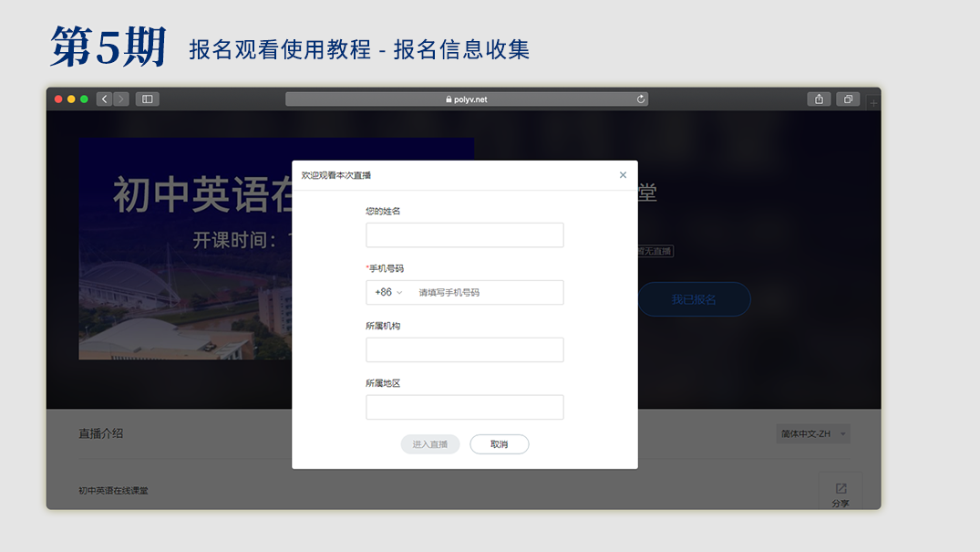Open the Safari share sheet icon
The image size is (980, 552).
click(x=819, y=99)
